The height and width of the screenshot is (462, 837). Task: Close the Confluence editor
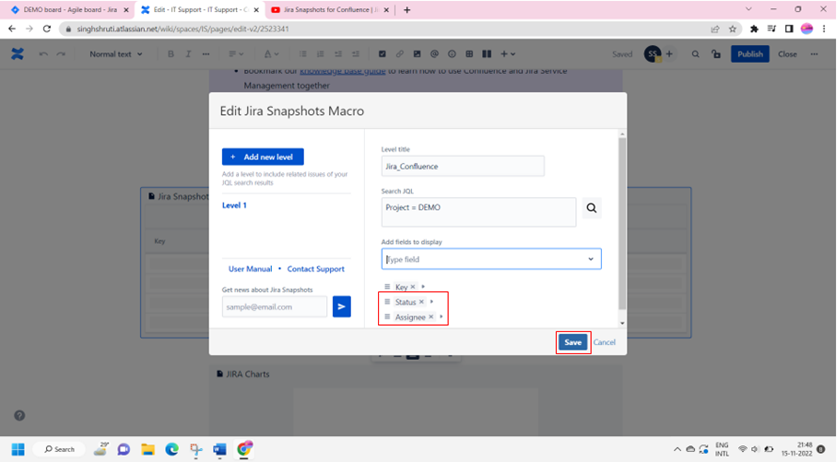click(787, 54)
